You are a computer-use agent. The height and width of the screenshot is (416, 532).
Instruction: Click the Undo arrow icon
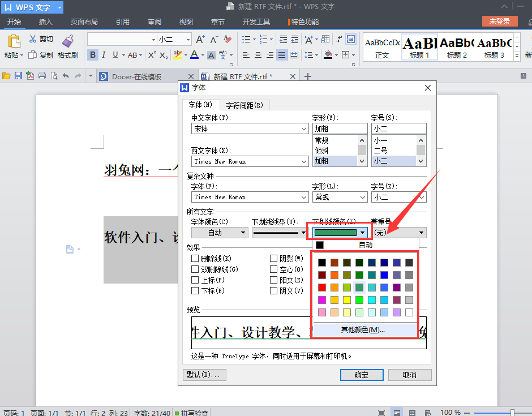coord(66,76)
